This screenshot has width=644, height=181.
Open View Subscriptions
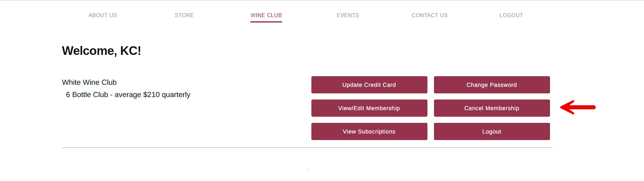click(x=369, y=131)
